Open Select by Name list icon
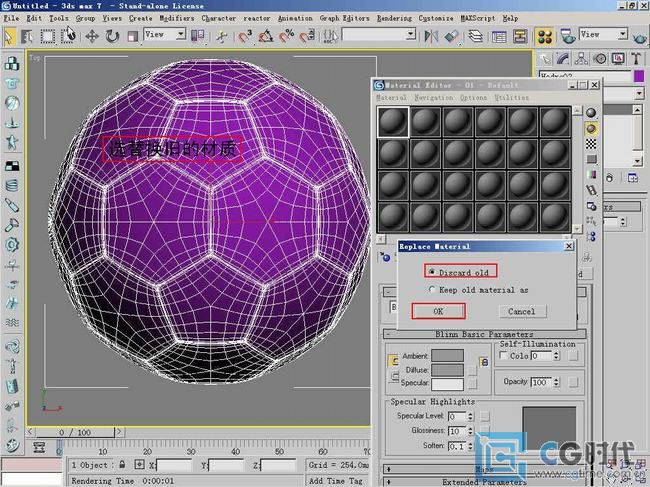 point(27,36)
